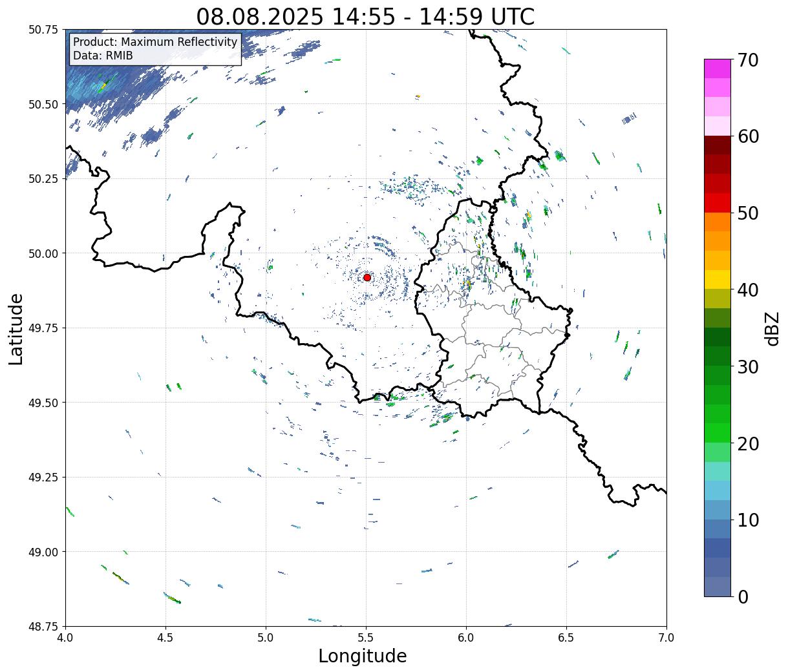Click the latitude tick label 49.50
The width and height of the screenshot is (788, 672).
(43, 403)
